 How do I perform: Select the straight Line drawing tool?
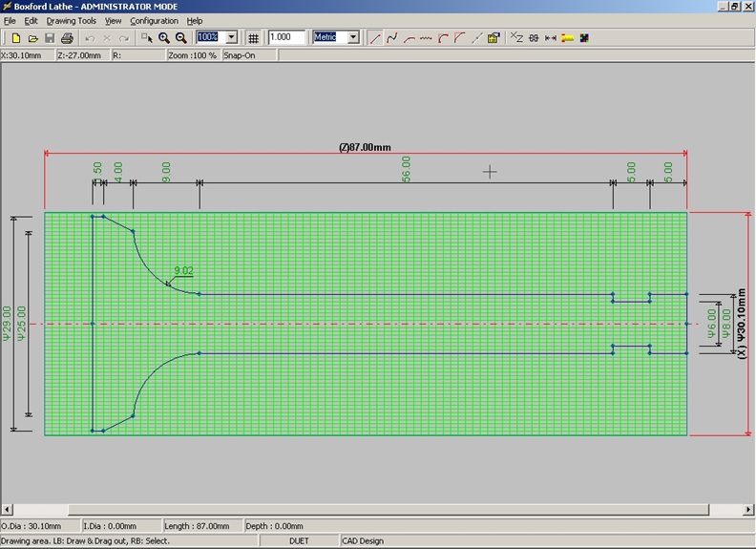pyautogui.click(x=374, y=37)
